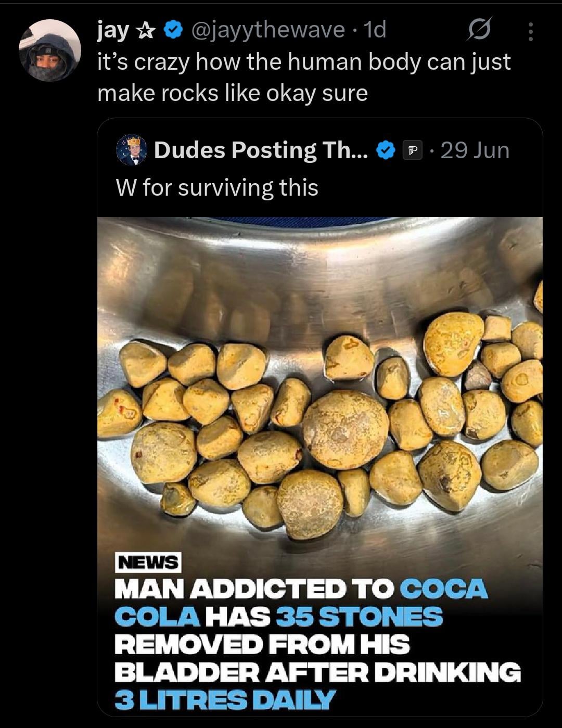This screenshot has width=562, height=728.
Task: Click the blue '3 LITRES DAILY' text
Action: (225, 699)
